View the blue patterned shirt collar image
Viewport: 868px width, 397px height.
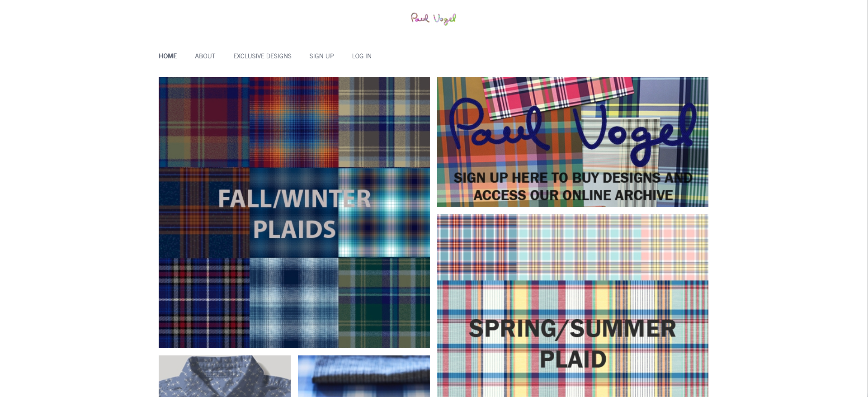point(225,376)
